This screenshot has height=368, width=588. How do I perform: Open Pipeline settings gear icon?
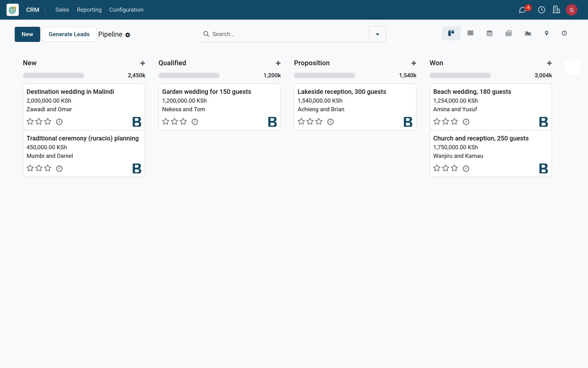point(128,35)
